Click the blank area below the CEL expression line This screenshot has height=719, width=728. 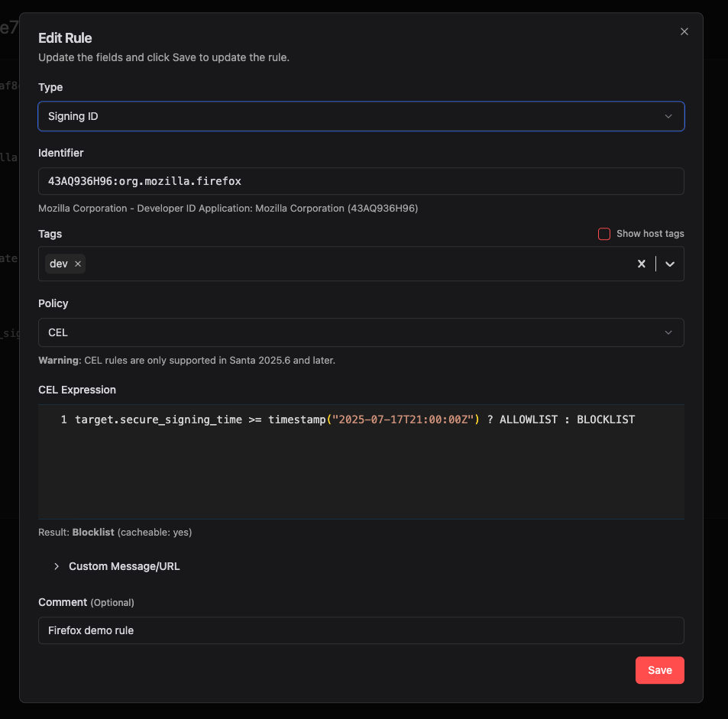(361, 474)
